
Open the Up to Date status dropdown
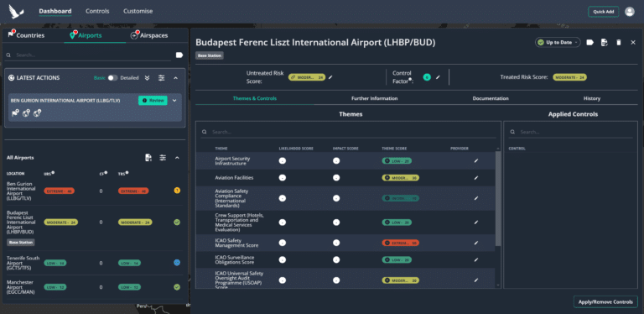click(x=558, y=42)
